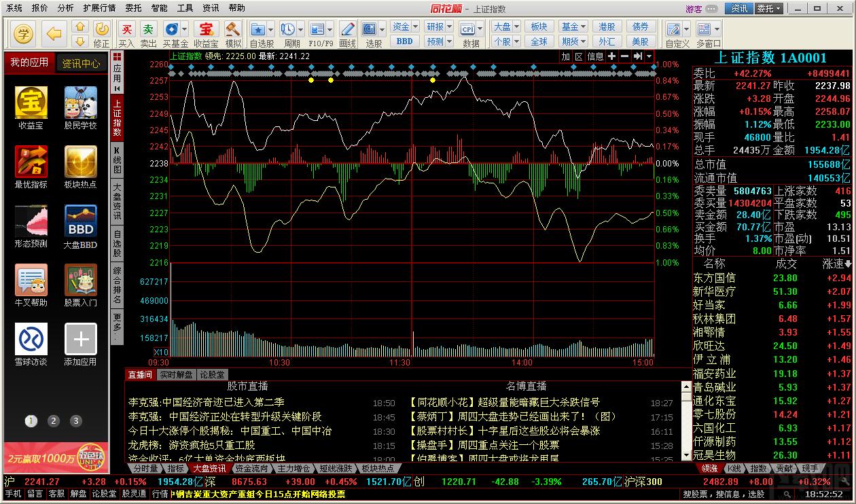This screenshot has width=856, height=504.
Task: Select the 资金流向 bottom tab
Action: pyautogui.click(x=252, y=468)
